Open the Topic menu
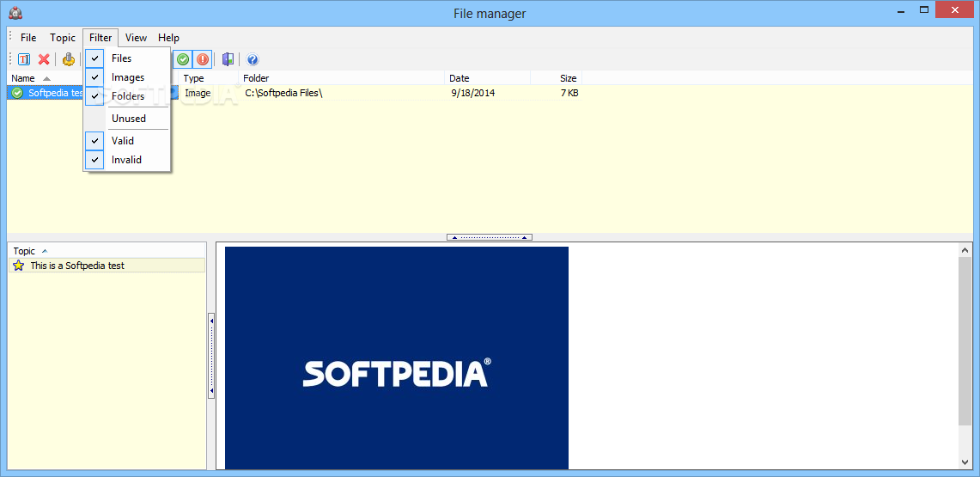This screenshot has height=477, width=980. click(63, 38)
